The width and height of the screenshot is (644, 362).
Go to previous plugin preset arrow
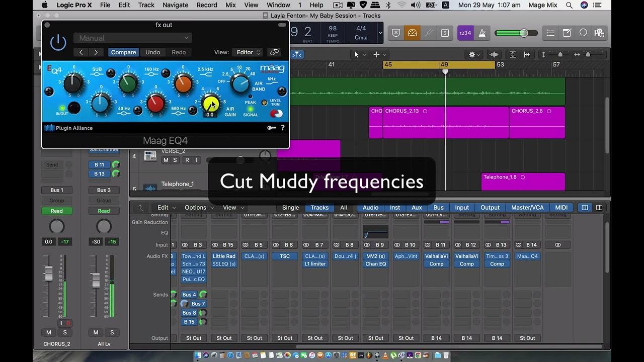click(x=81, y=52)
